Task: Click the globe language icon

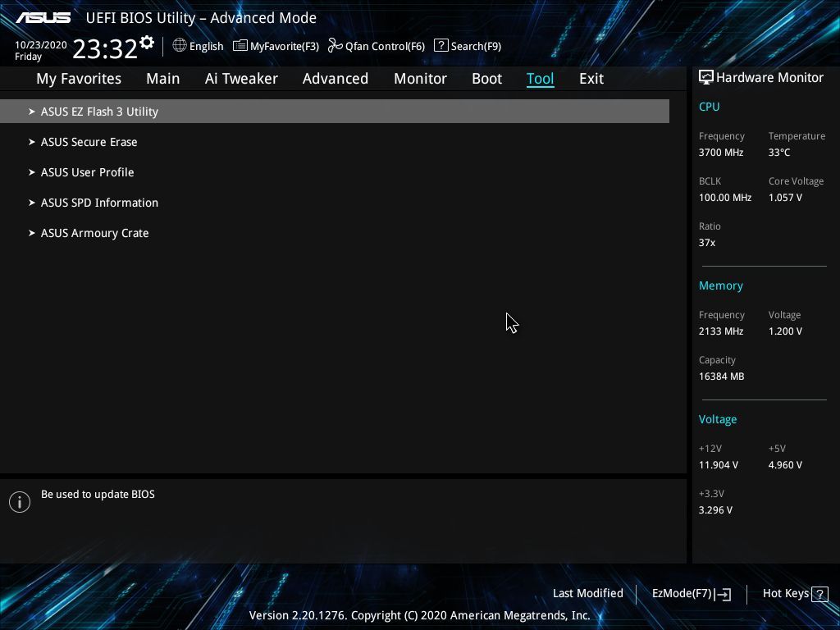Action: click(x=180, y=46)
